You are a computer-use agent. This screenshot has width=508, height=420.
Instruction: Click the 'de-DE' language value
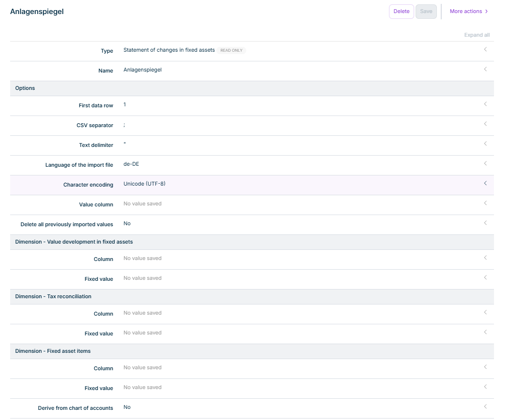131,164
